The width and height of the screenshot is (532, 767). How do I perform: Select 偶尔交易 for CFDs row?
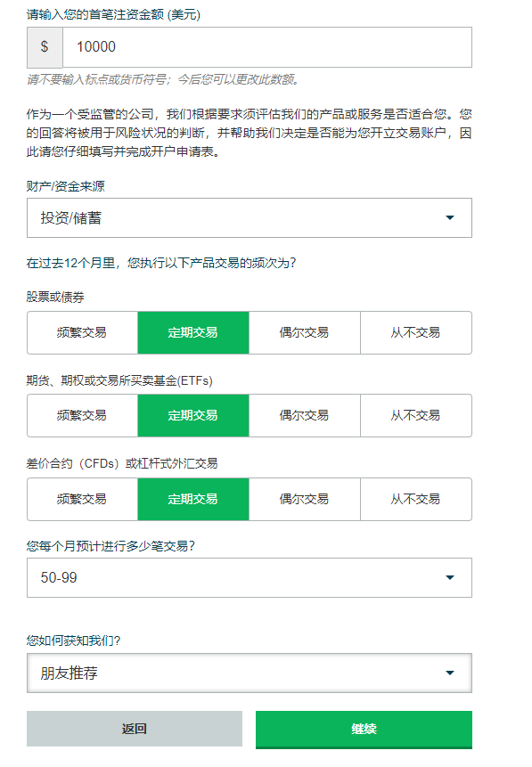(x=304, y=499)
